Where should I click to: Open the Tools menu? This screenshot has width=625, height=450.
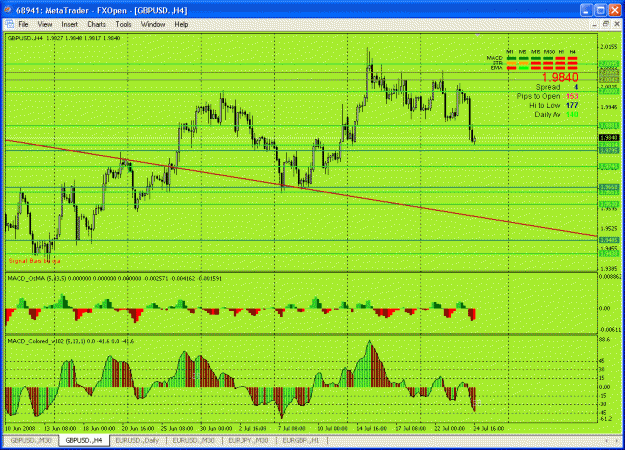coord(124,24)
